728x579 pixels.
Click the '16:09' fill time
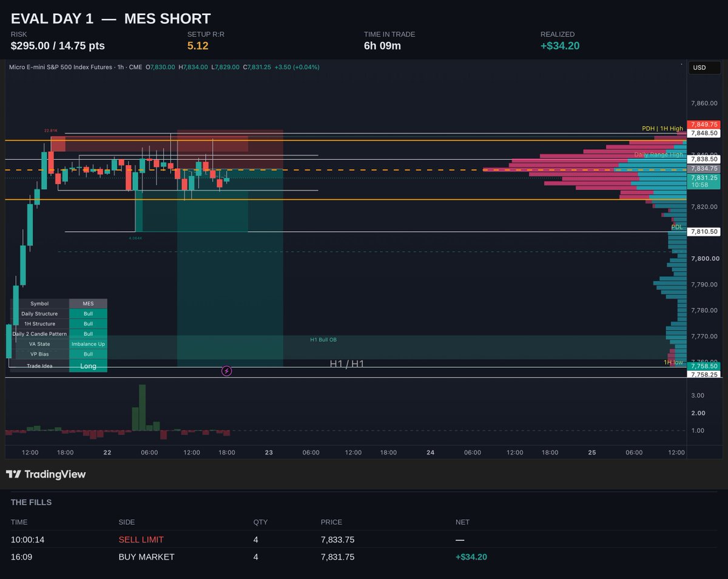click(21, 557)
